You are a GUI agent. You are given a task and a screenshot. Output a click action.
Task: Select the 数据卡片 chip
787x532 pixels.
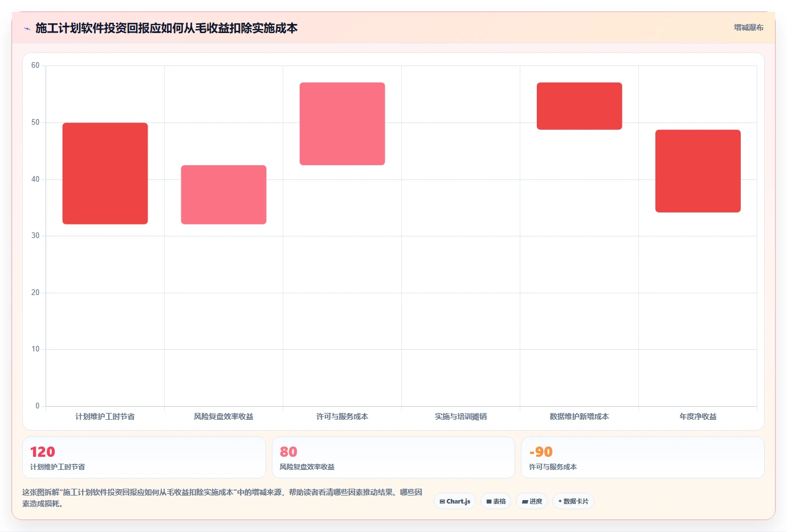coord(573,501)
